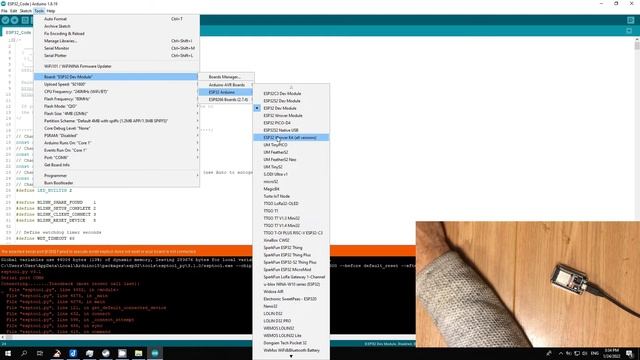The width and height of the screenshot is (640, 360).
Task: Expand the Flash Mode submenu
Action: [116, 106]
